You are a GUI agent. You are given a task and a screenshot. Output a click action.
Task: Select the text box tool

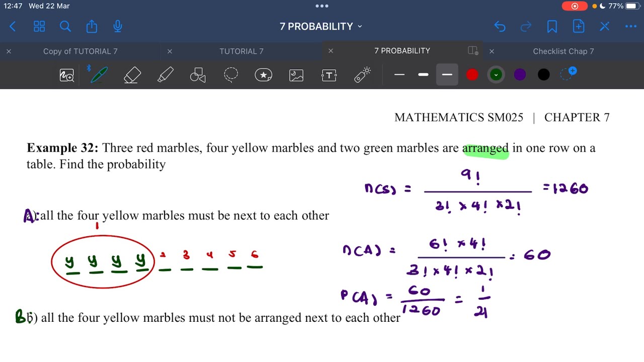(x=329, y=75)
